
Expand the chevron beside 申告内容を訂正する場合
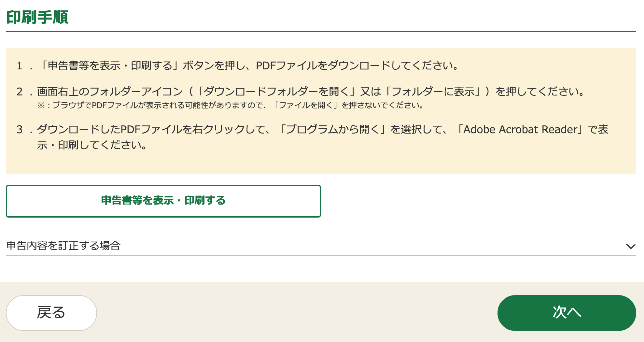631,246
